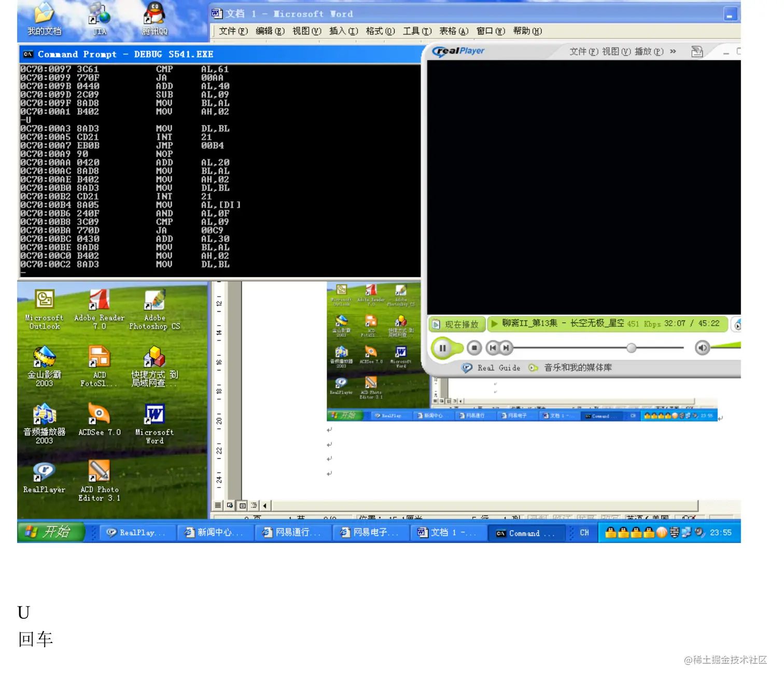Image resolution: width=784 pixels, height=682 pixels.
Task: Open Word 帮助(H) menu
Action: 528,31
